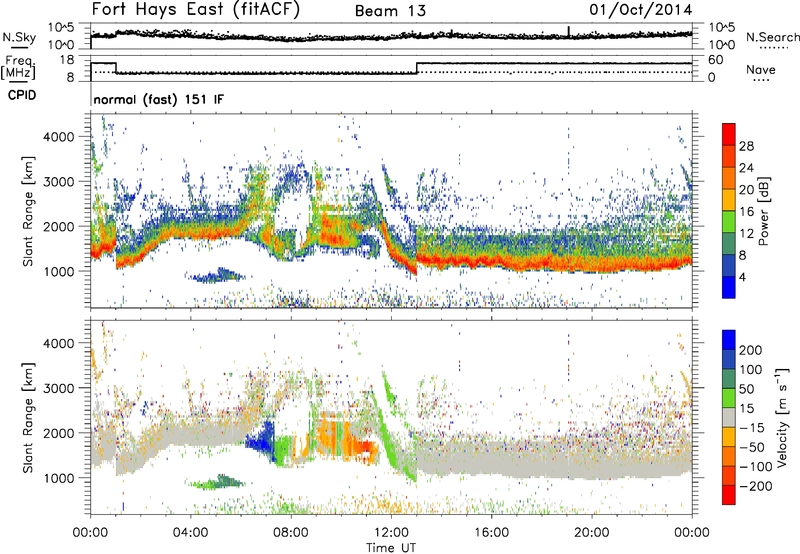Click the 'Fort Hays East (fitACF)' plot title
This screenshot has height=554, width=800.
click(195, 9)
